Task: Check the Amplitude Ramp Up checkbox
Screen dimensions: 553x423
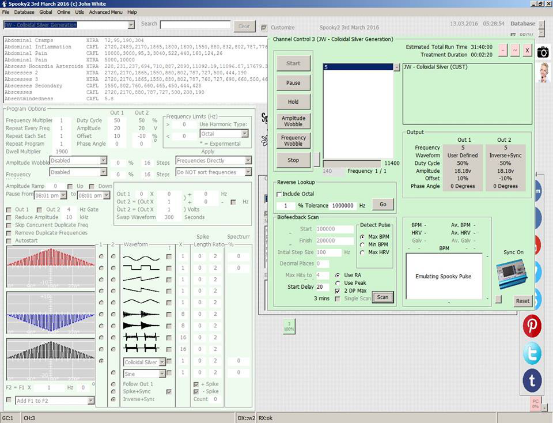Action: coord(70,186)
